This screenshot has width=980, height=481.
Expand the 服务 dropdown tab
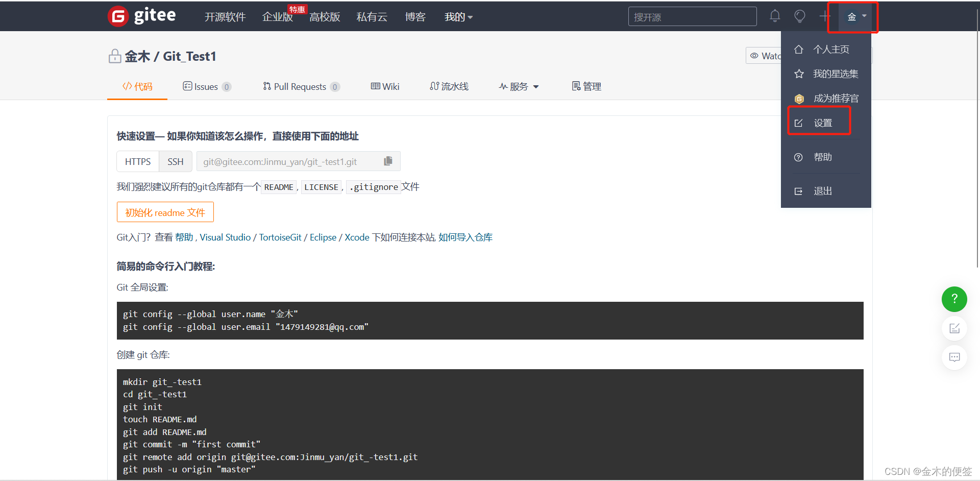pos(519,87)
